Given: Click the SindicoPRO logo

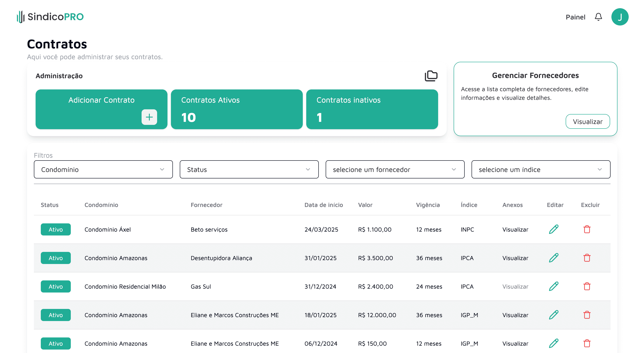Looking at the screenshot, I should tap(50, 17).
